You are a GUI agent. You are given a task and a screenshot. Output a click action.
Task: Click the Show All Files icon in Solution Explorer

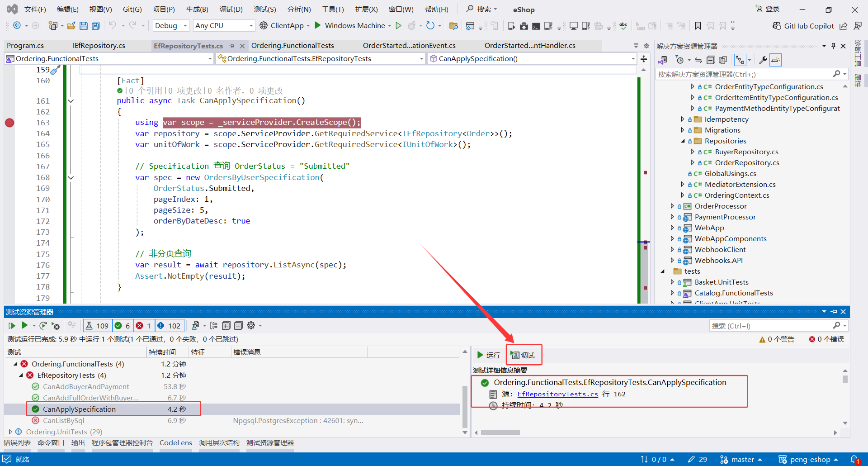[723, 60]
